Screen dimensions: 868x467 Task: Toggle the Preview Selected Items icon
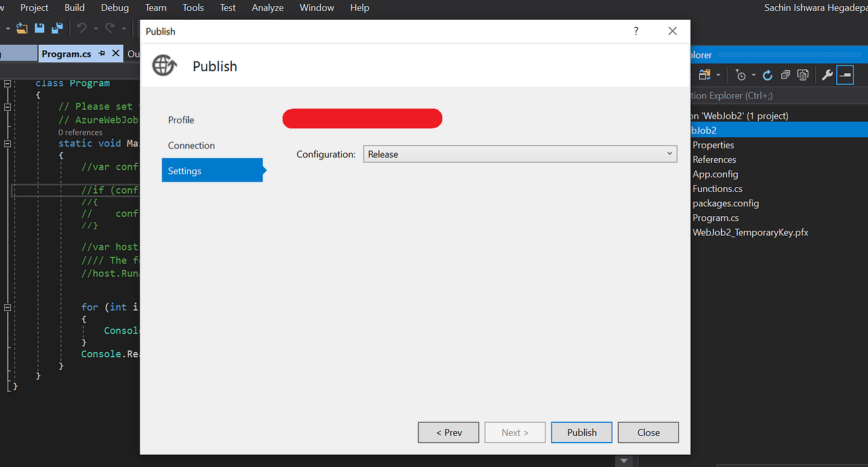tap(845, 75)
